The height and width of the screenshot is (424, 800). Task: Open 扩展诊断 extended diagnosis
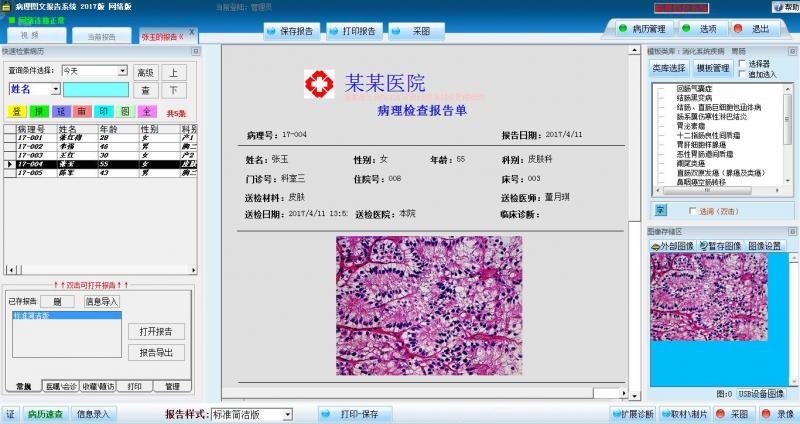click(631, 413)
